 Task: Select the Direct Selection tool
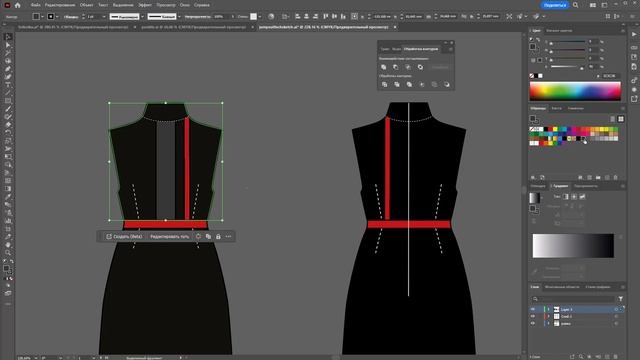tap(8, 45)
